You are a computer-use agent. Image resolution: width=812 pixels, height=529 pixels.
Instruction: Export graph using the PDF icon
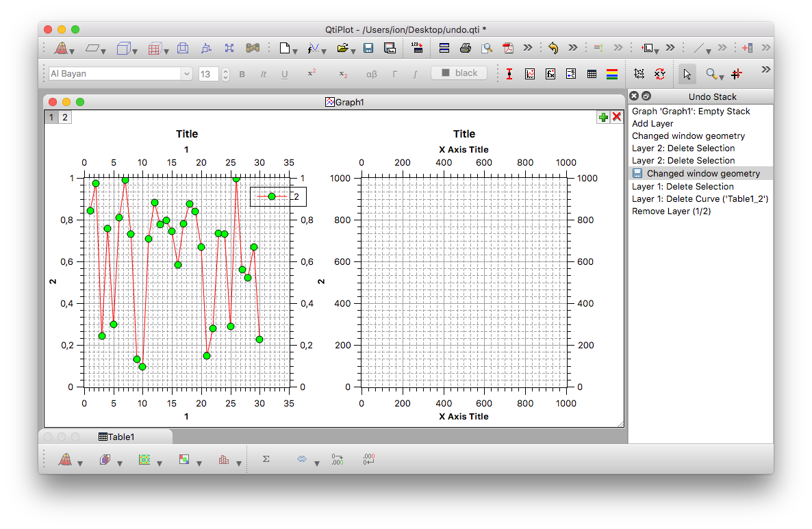pos(508,48)
